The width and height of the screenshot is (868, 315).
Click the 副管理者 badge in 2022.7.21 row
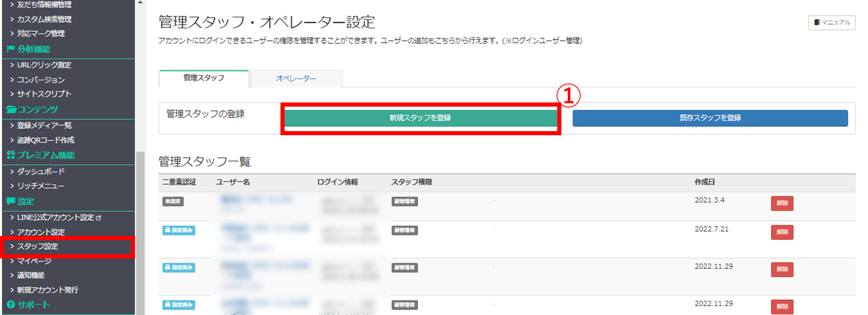click(404, 231)
